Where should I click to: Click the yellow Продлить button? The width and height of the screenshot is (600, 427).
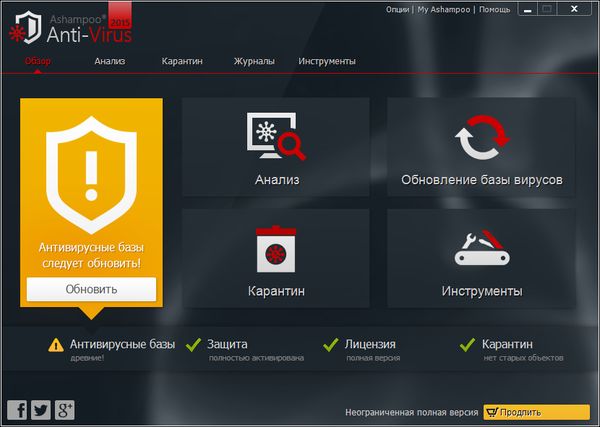point(536,412)
